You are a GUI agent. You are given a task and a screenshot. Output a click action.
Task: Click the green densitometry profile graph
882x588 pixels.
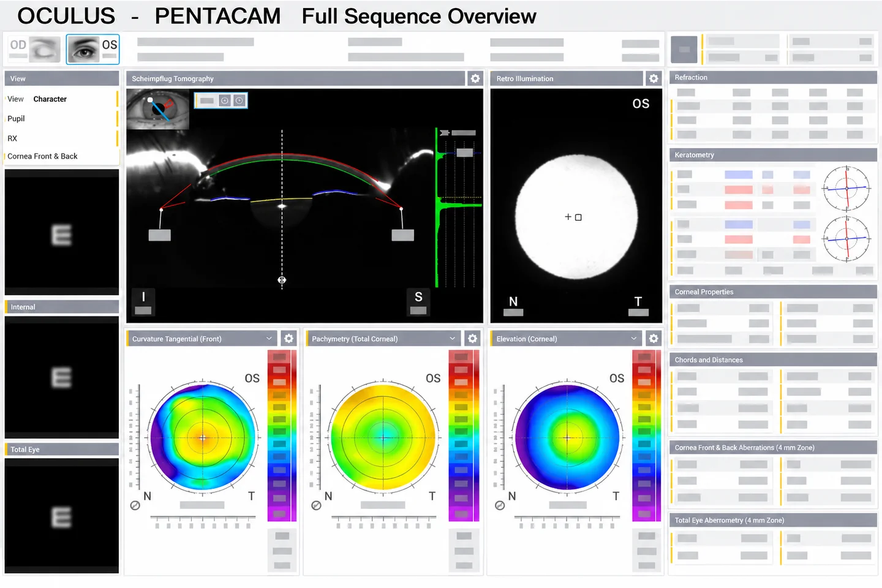pyautogui.click(x=458, y=207)
